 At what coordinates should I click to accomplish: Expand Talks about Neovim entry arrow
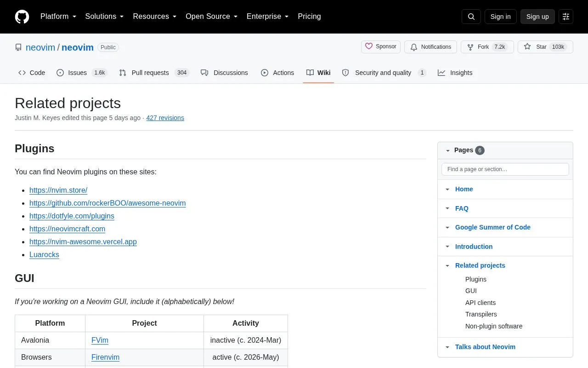point(447,347)
